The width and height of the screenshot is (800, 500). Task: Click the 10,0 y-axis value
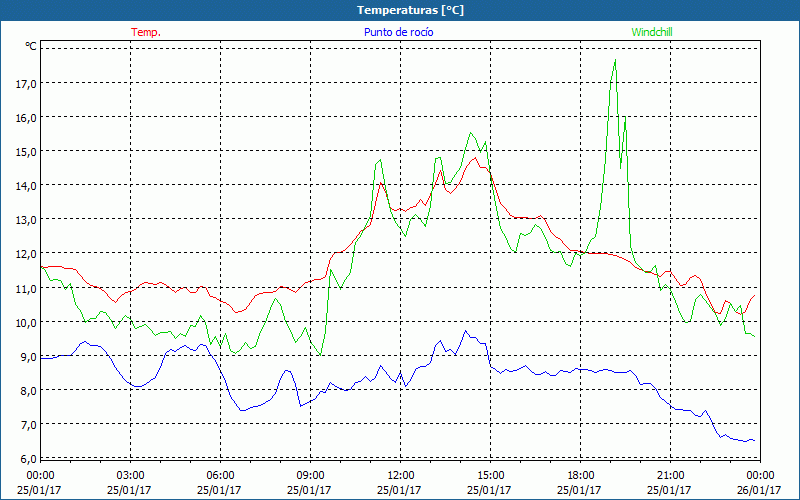click(x=26, y=323)
